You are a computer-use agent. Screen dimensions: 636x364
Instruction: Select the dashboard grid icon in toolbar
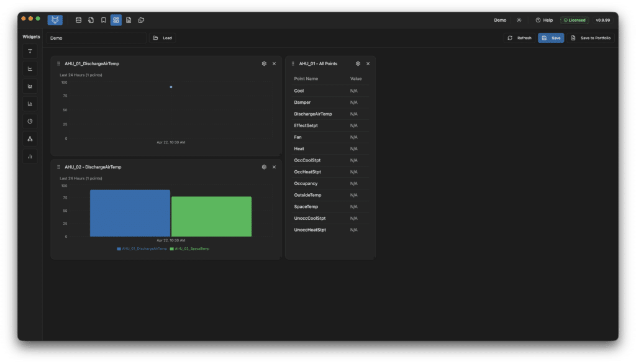pyautogui.click(x=116, y=20)
